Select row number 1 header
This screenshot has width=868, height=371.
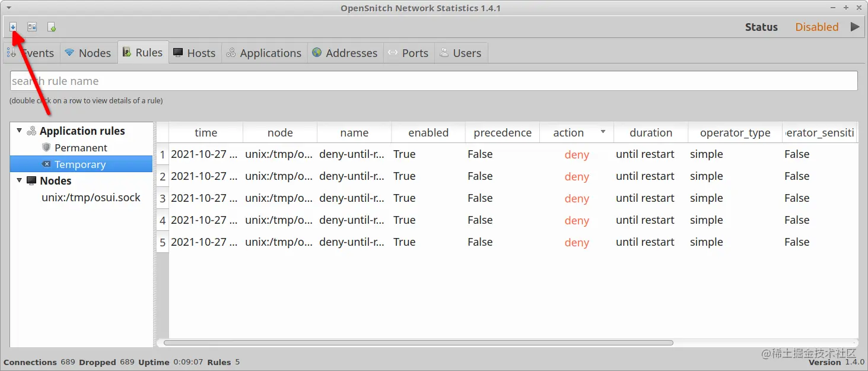(x=163, y=154)
